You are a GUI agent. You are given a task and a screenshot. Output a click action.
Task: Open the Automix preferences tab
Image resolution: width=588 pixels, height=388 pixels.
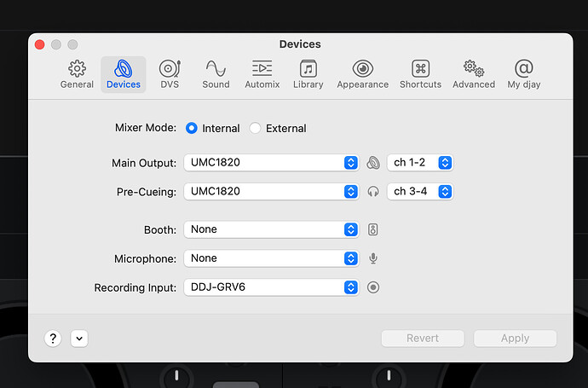coord(262,74)
